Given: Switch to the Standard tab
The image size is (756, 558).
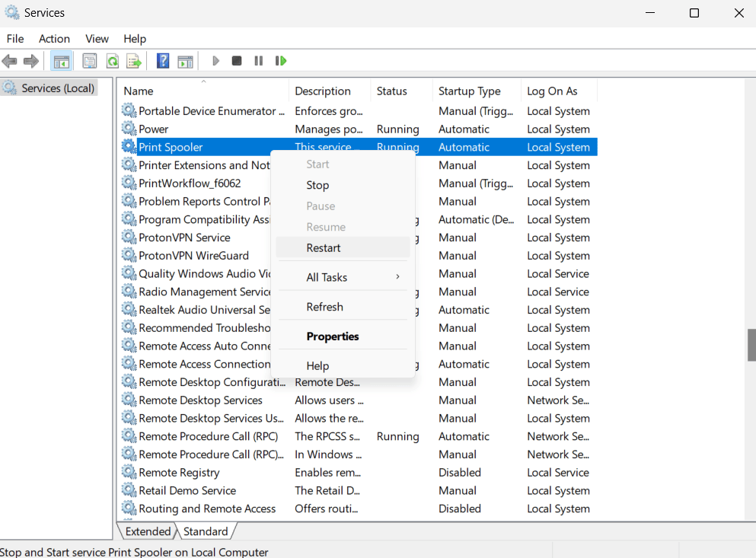Looking at the screenshot, I should tap(206, 531).
